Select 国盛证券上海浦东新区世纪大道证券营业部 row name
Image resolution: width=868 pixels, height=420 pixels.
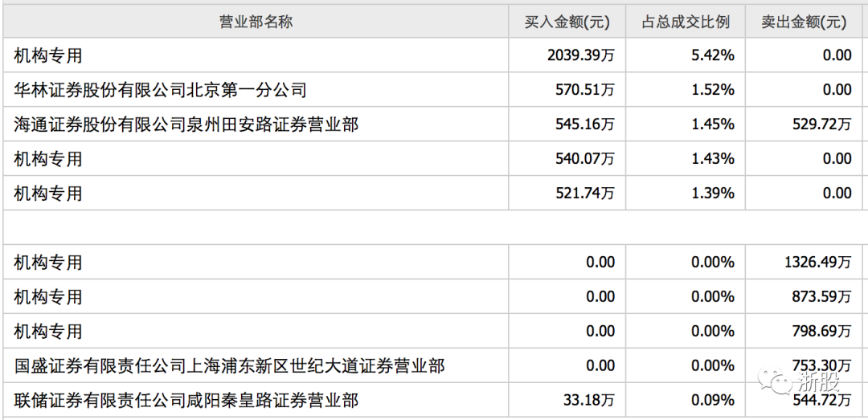[229, 366]
